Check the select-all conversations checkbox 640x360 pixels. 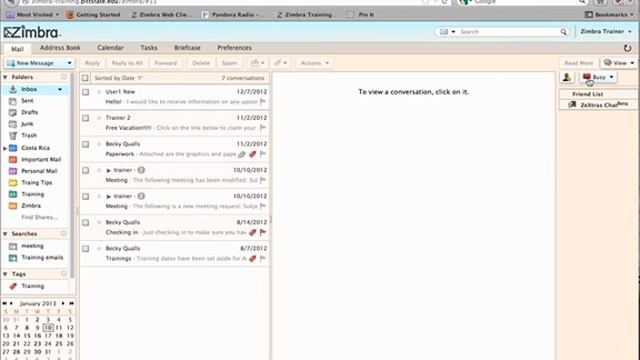85,78
